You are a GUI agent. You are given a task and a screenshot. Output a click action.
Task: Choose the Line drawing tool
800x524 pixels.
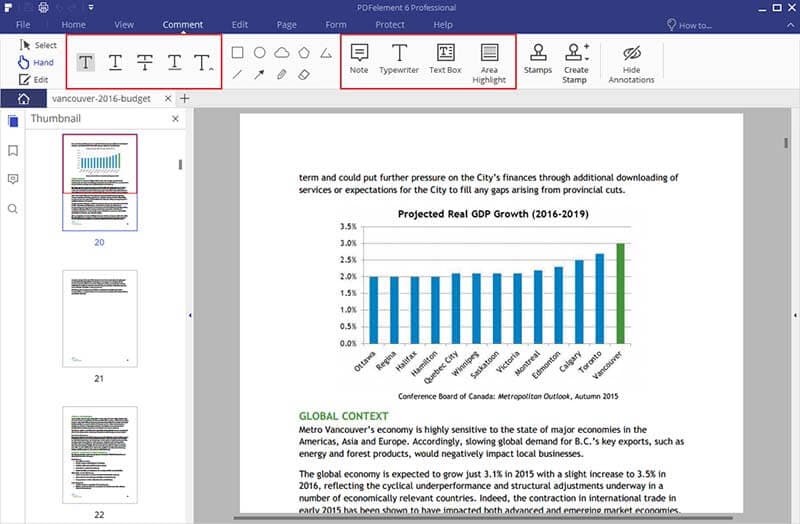tap(237, 74)
